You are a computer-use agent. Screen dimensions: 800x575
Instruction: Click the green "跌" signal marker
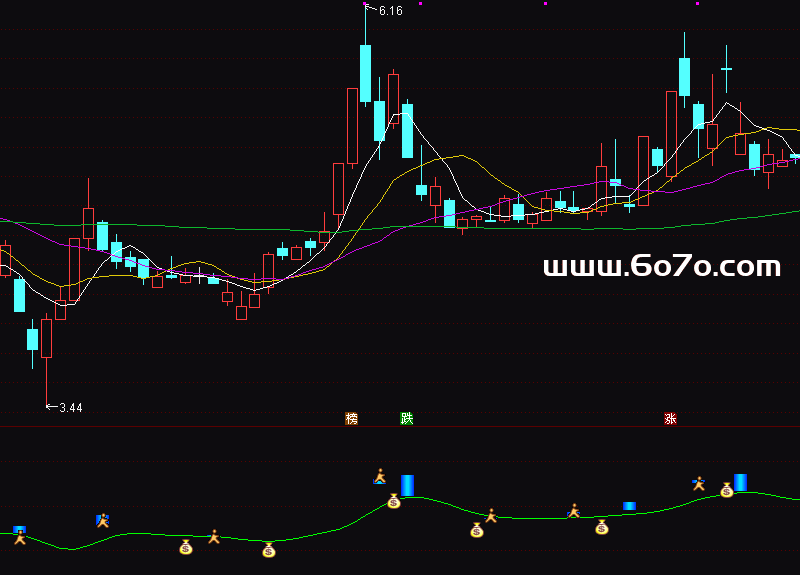pyautogui.click(x=406, y=418)
